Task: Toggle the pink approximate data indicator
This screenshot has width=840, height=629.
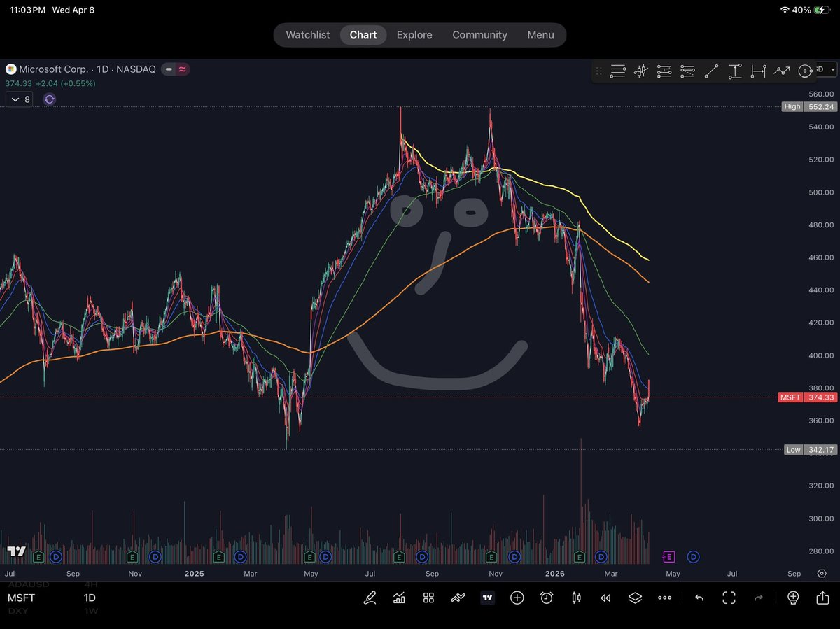Action: 182,69
